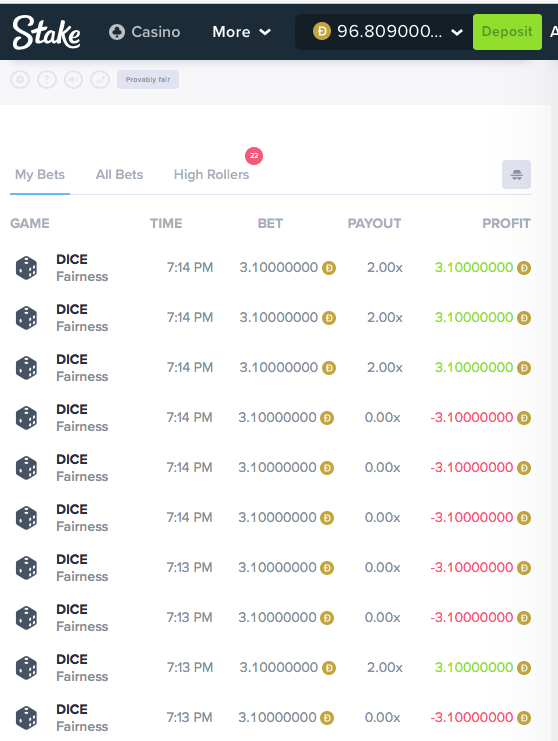Click bet coin icon in 7:13 PM 2.00x row
This screenshot has height=741, width=558.
point(329,668)
